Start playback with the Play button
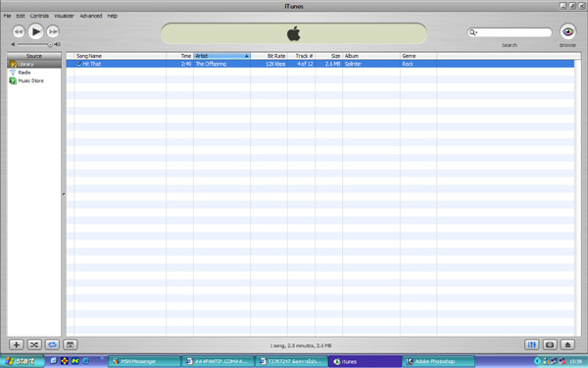 [x=35, y=31]
